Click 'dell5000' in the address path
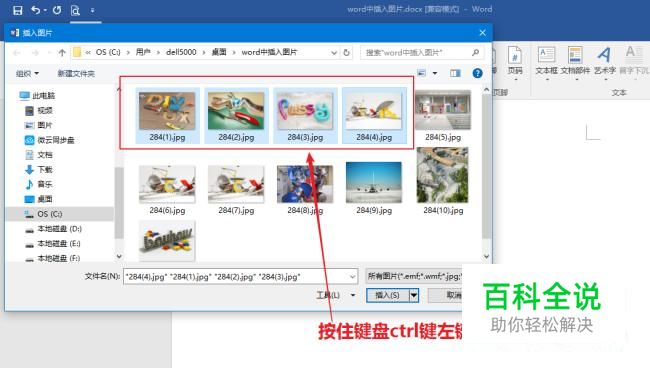The width and height of the screenshot is (650, 368). pos(181,52)
